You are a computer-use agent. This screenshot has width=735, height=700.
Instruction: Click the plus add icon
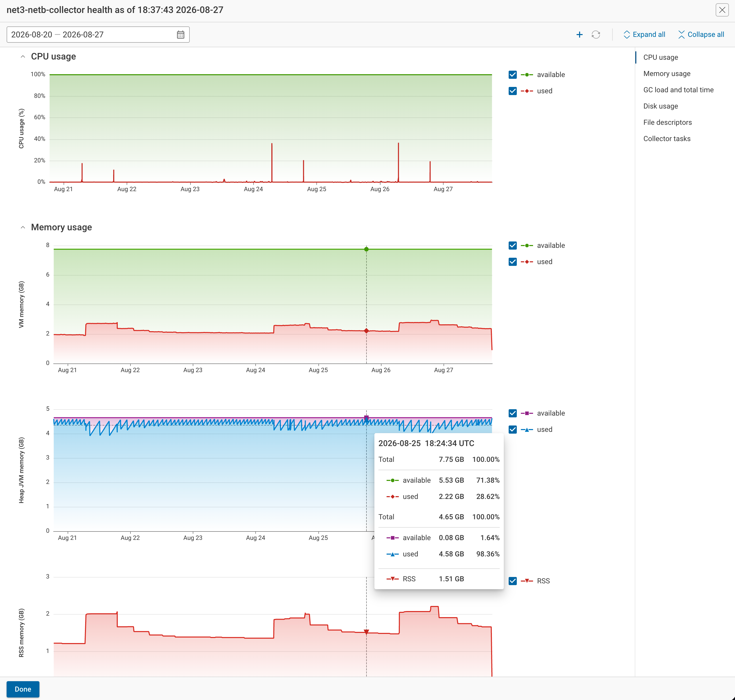[579, 35]
